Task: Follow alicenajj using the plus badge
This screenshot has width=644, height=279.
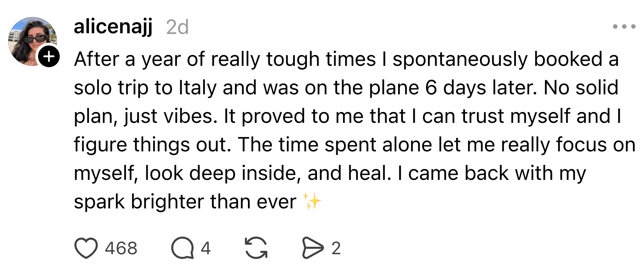Action: pyautogui.click(x=49, y=56)
